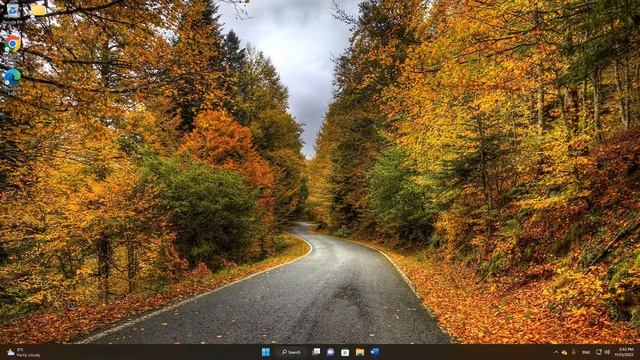Launch Word from the taskbar
Screen dimensions: 640x360
(x=375, y=352)
